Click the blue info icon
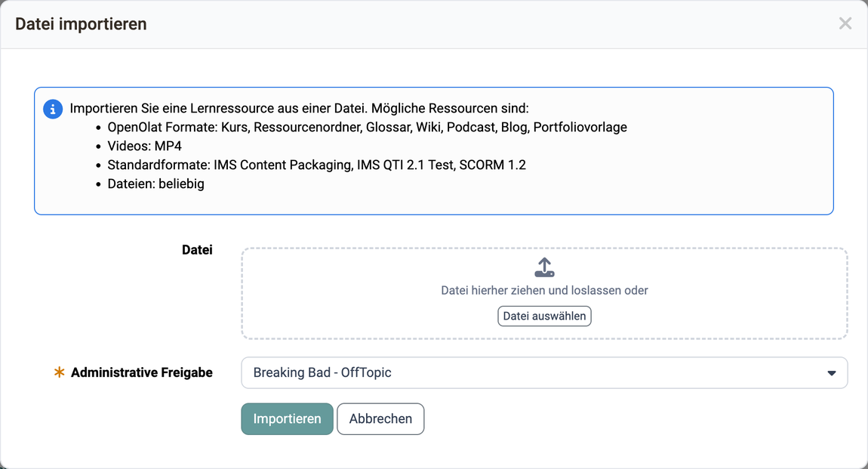868x469 pixels. pyautogui.click(x=53, y=109)
